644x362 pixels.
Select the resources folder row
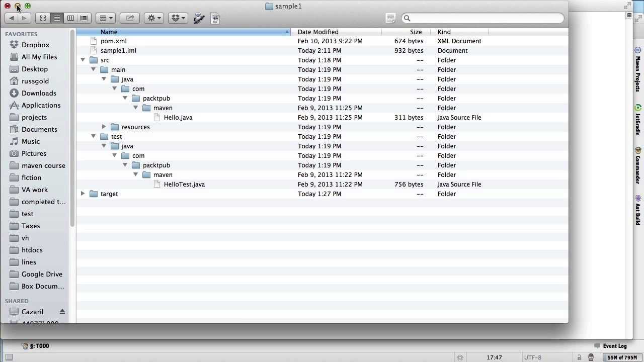click(322, 127)
